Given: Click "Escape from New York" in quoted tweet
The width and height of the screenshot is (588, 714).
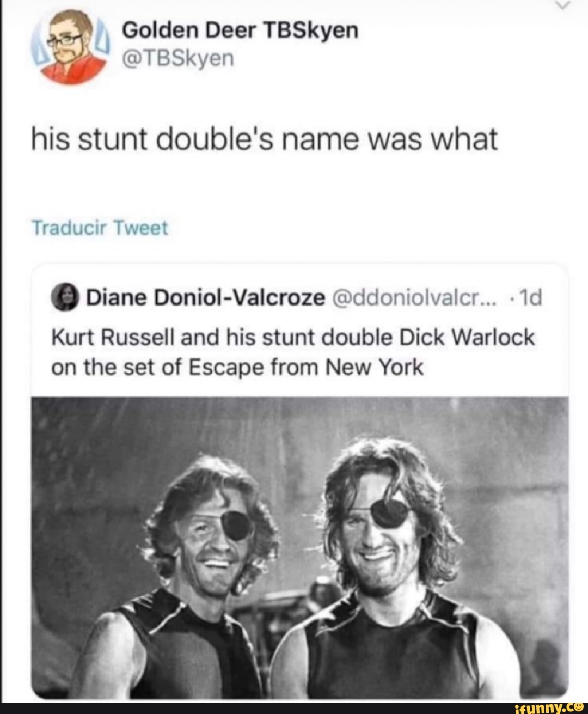Looking at the screenshot, I should (x=305, y=368).
